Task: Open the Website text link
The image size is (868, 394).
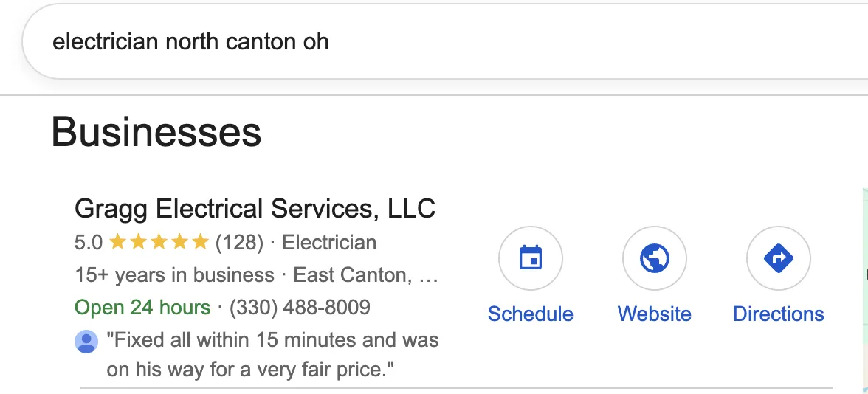Action: (x=654, y=314)
